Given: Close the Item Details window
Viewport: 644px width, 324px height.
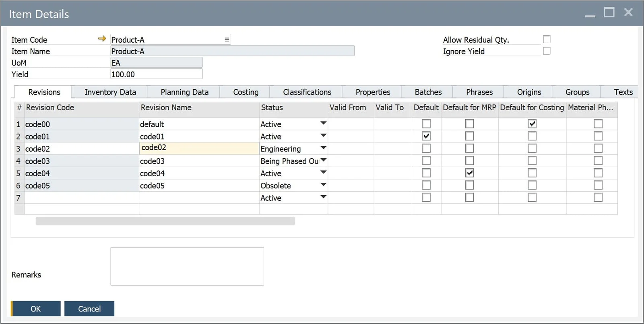Looking at the screenshot, I should [x=628, y=12].
